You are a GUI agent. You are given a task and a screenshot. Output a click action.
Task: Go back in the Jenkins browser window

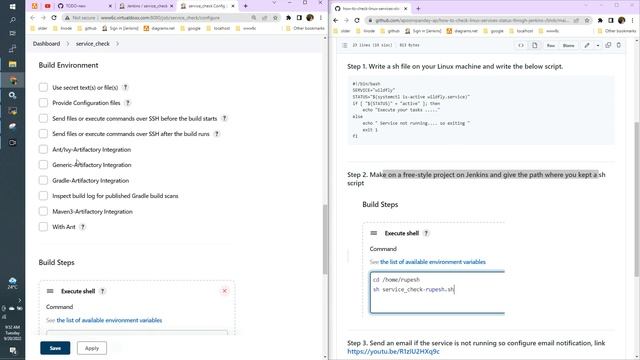[33, 18]
